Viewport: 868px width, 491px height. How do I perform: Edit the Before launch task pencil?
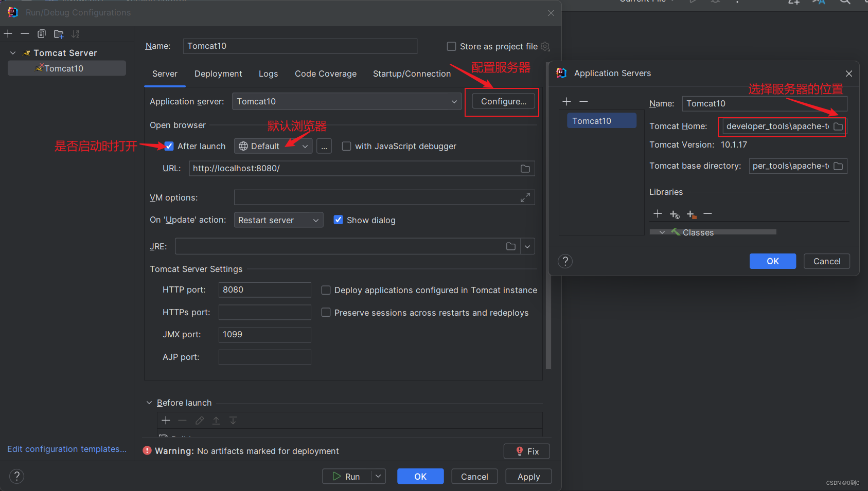pyautogui.click(x=200, y=421)
